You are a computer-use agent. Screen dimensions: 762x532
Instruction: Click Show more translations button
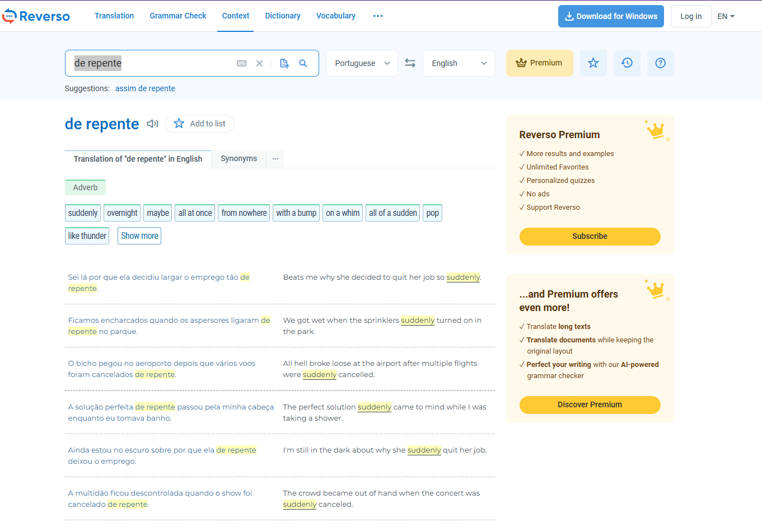click(x=139, y=236)
